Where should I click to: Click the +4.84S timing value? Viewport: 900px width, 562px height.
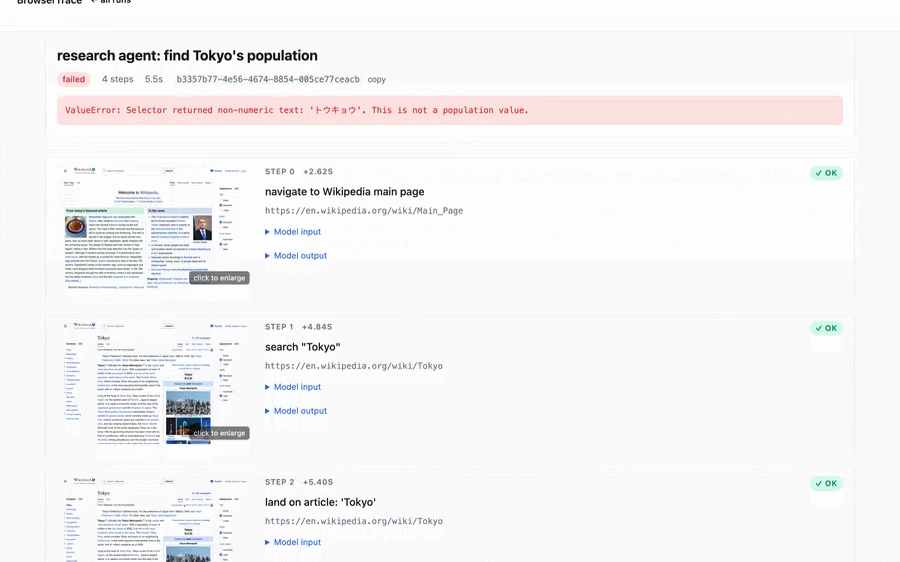coord(317,327)
